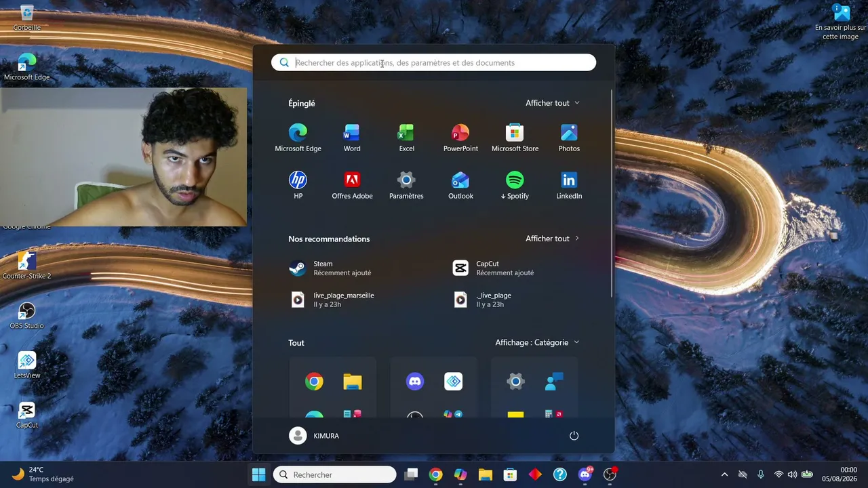
Task: Select the Microsoft Edge desktop shortcut
Action: pos(27,66)
